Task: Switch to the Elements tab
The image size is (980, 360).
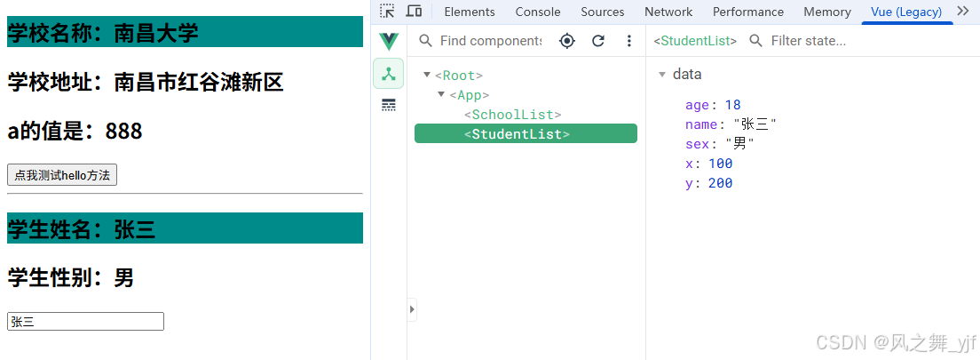Action: click(470, 12)
